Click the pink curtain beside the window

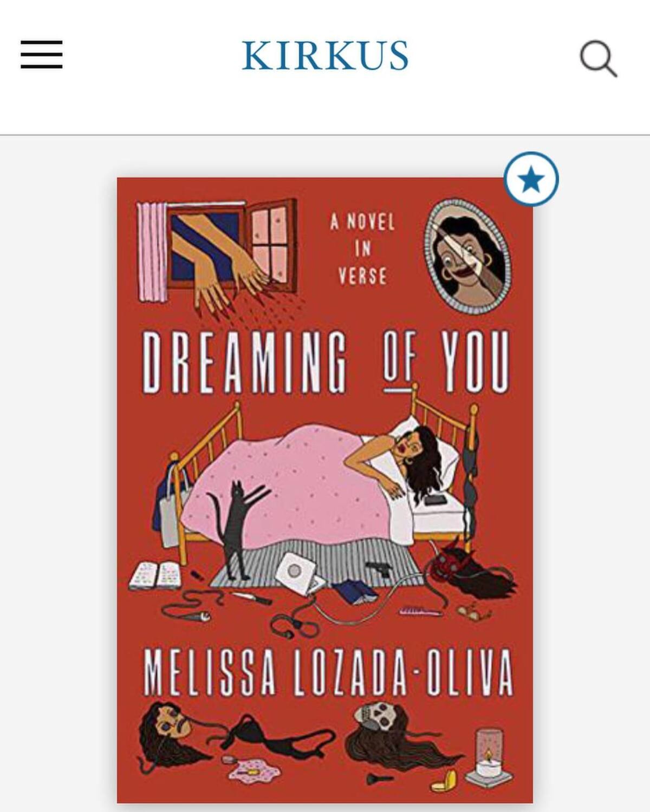coord(152,252)
